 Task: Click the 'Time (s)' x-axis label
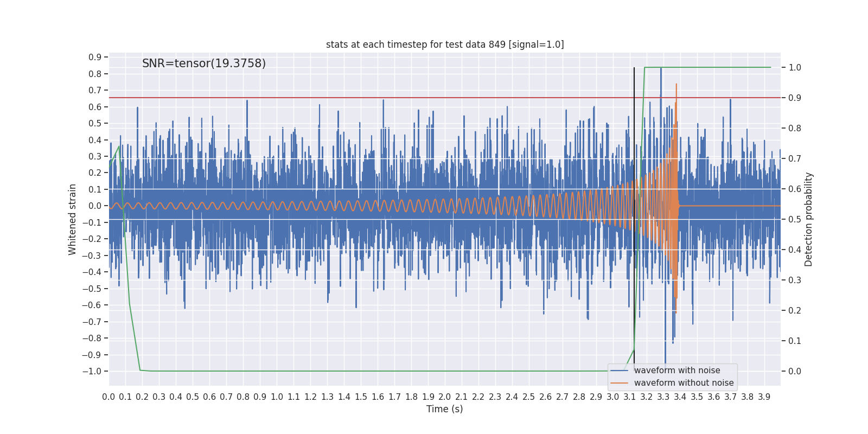[445, 409]
